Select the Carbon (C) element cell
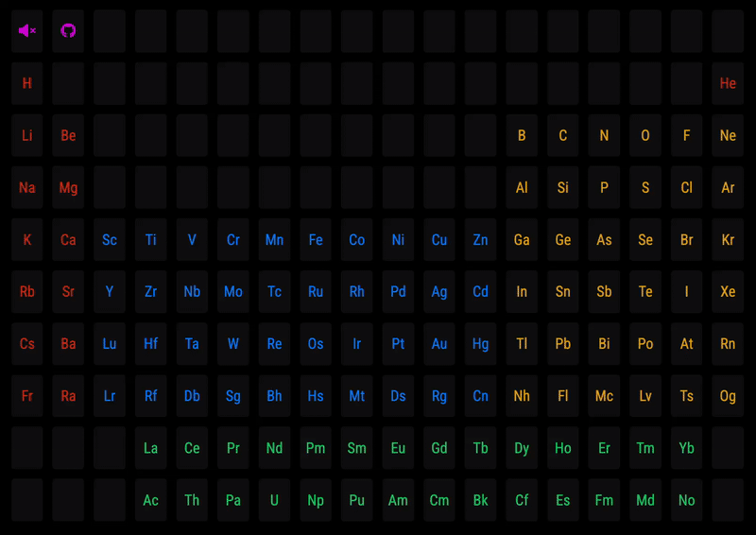Screen dimensions: 756x535 point(563,135)
